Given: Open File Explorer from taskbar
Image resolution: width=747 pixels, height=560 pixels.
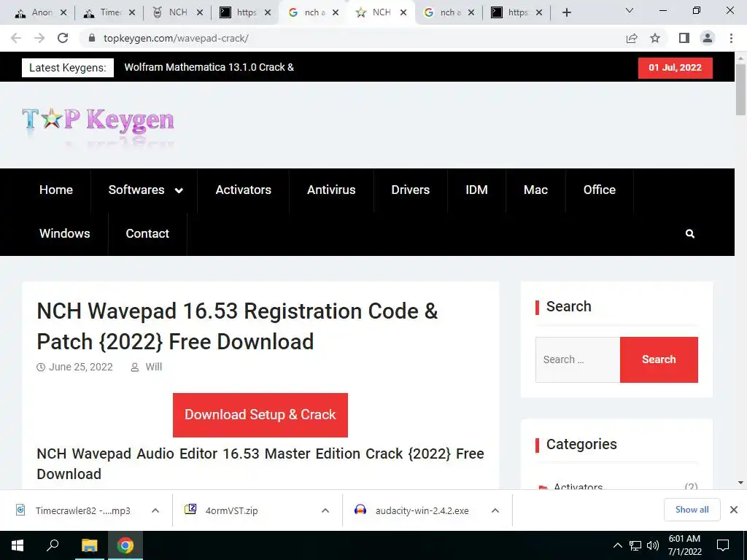Looking at the screenshot, I should point(89,545).
